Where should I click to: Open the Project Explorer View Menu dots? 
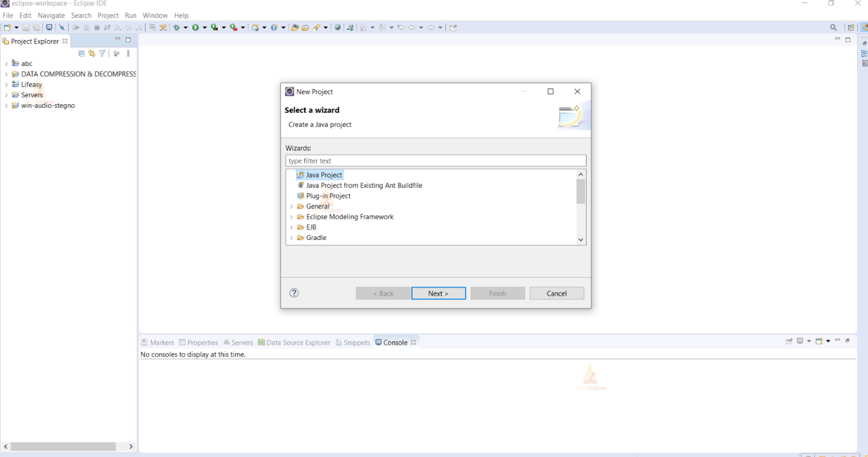128,53
